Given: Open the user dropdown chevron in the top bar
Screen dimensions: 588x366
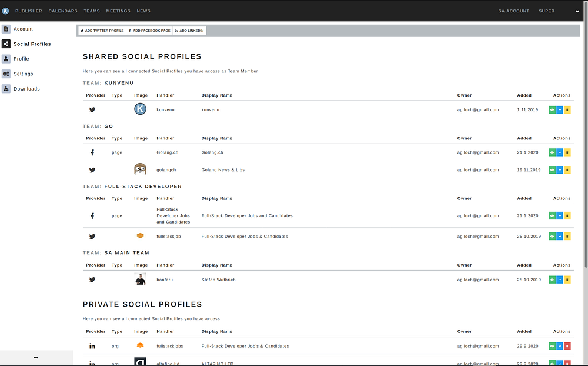Looking at the screenshot, I should coord(577,11).
